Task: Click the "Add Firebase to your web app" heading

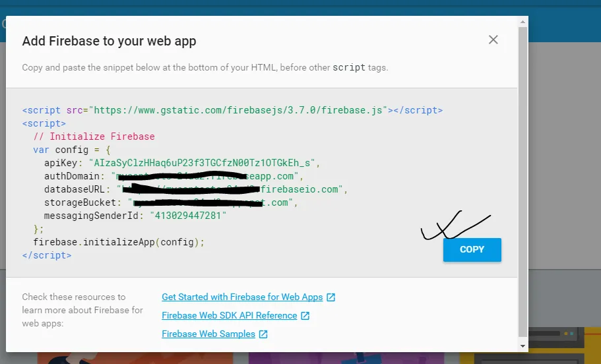Action: (110, 41)
